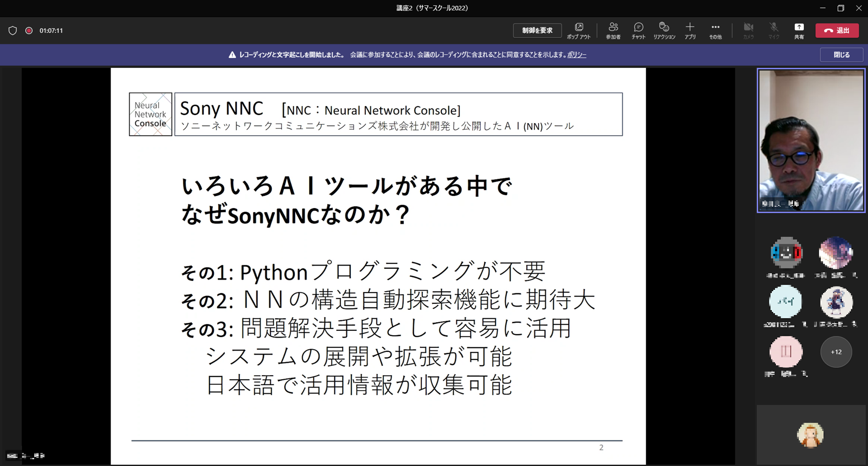Restore down the Teams meeting window
The width and height of the screenshot is (868, 466).
pos(841,8)
